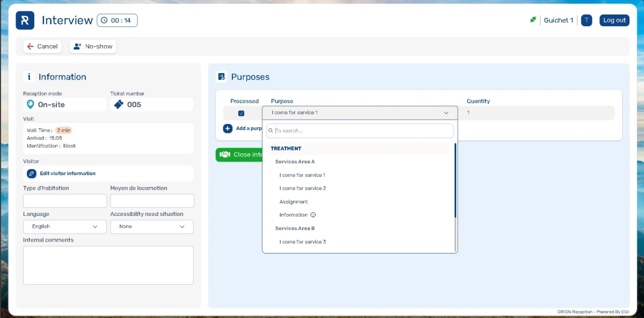Click the interview timer clock icon
This screenshot has height=318, width=644.
(x=104, y=20)
